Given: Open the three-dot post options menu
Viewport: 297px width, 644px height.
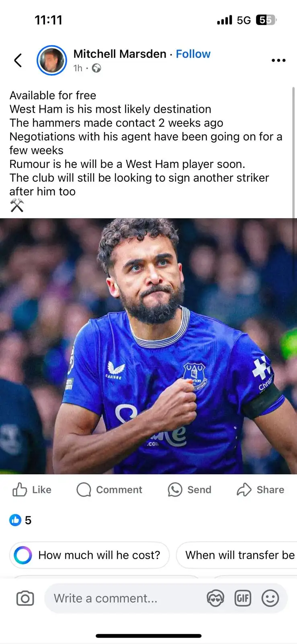Looking at the screenshot, I should (x=278, y=60).
